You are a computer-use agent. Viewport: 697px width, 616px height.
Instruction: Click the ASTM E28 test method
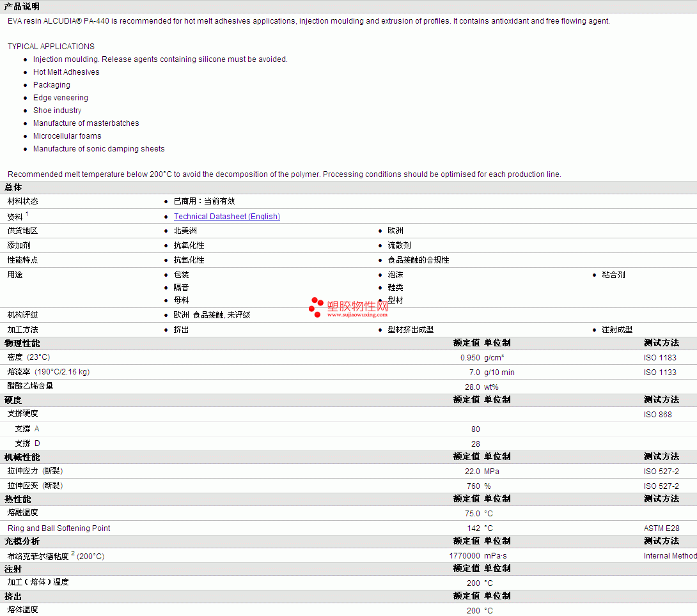point(661,528)
